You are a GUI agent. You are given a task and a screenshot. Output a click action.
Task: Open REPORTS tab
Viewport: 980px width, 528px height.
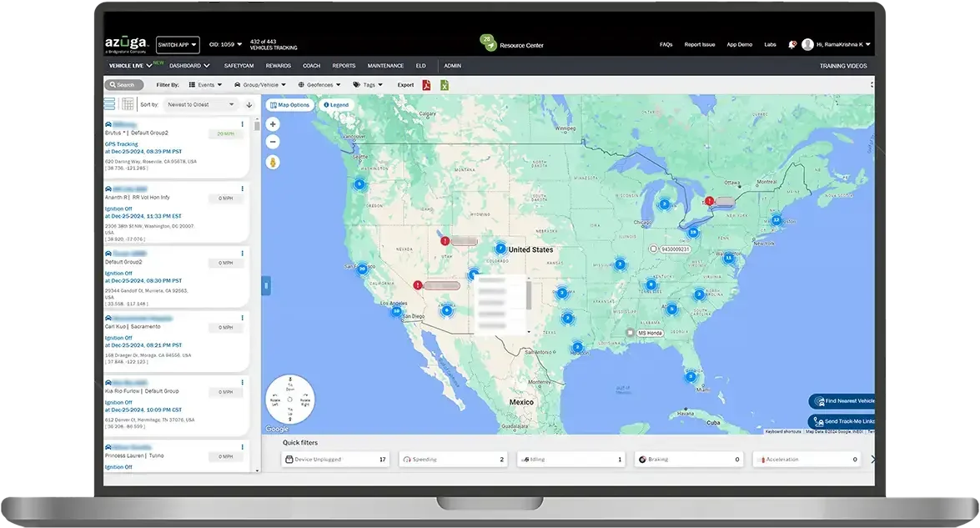click(x=344, y=66)
